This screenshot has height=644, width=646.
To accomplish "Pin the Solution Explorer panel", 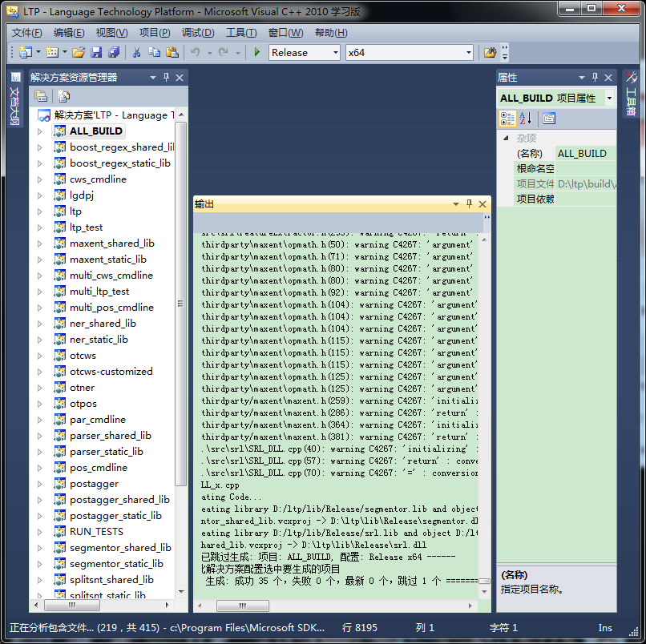I will tap(166, 77).
